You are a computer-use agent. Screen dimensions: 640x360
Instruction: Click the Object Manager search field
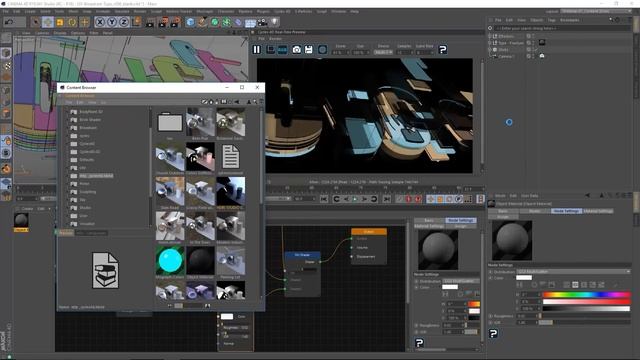click(x=562, y=28)
